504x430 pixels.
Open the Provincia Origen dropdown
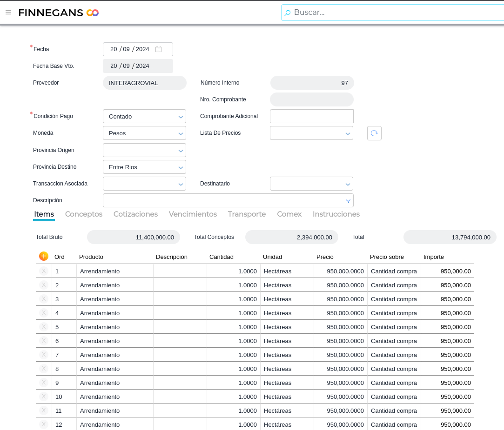click(x=144, y=150)
